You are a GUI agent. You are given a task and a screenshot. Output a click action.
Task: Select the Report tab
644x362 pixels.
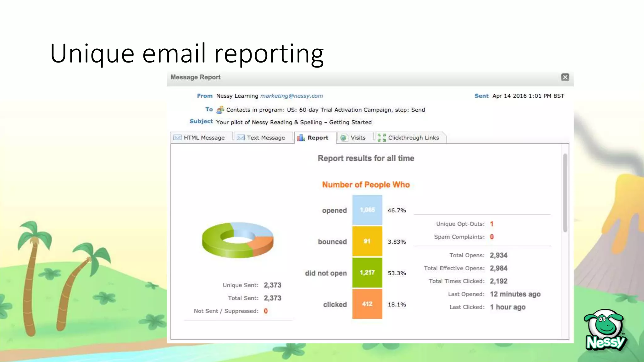(315, 138)
